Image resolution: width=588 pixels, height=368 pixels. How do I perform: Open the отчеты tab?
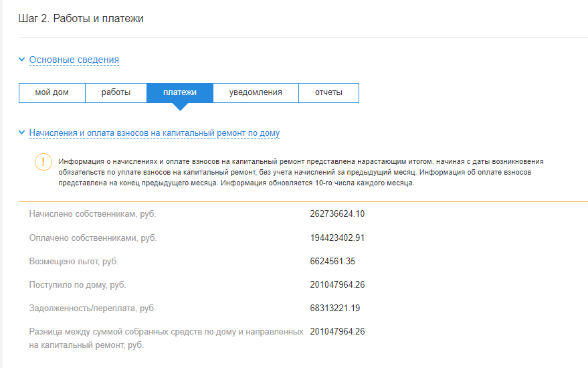[328, 93]
